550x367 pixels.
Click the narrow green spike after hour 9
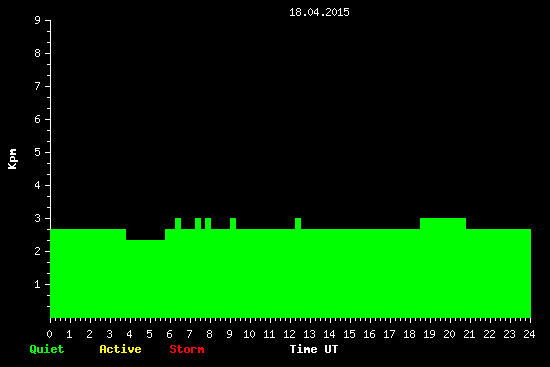[233, 223]
